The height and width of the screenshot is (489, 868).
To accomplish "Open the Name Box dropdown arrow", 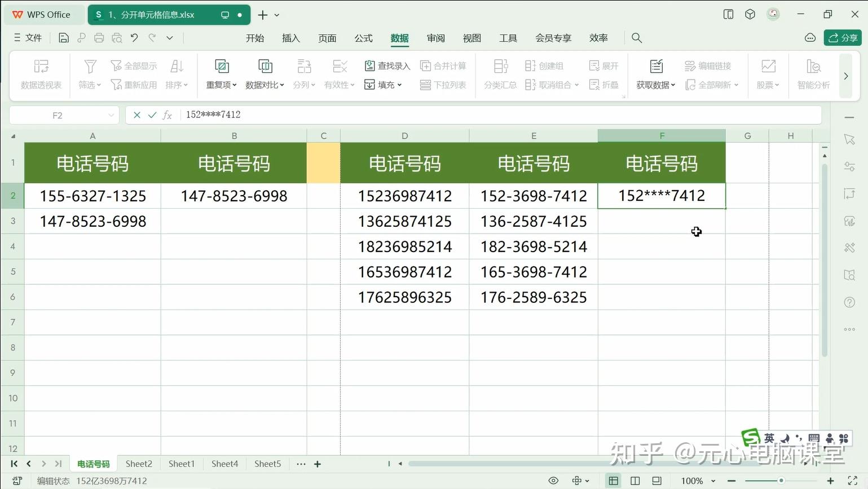I will pyautogui.click(x=111, y=115).
